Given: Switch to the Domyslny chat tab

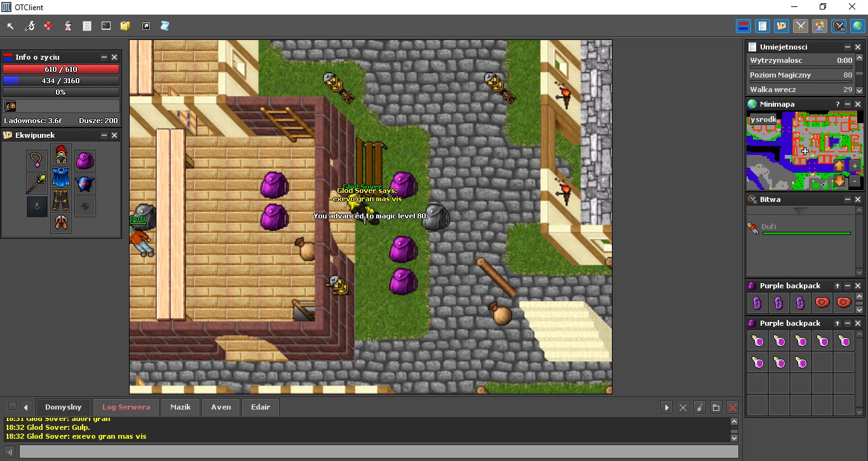Looking at the screenshot, I should [64, 407].
